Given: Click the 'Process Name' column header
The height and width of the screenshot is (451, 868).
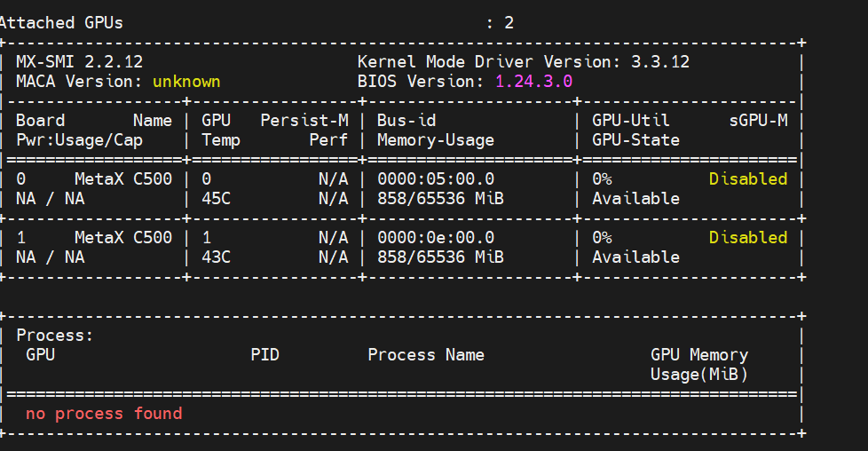Looking at the screenshot, I should 426,355.
